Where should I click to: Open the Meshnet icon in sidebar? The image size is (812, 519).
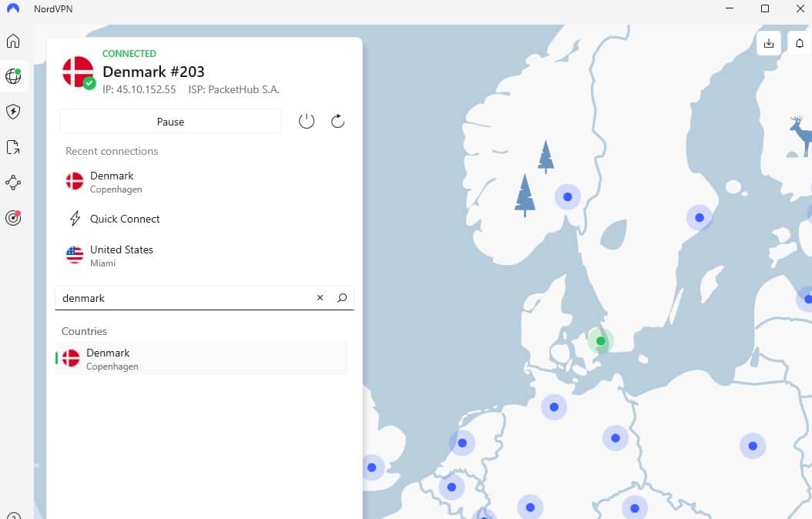(x=13, y=182)
